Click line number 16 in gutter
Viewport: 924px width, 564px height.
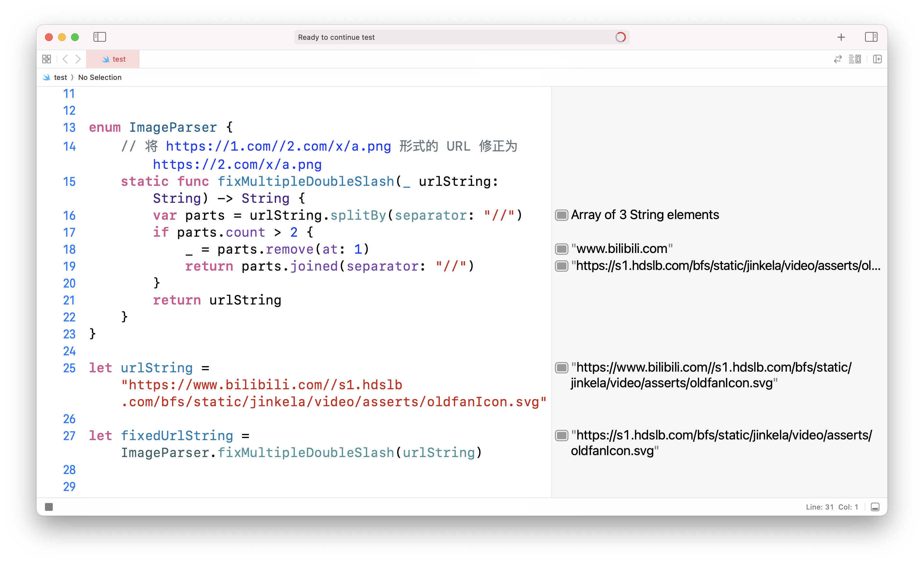(x=69, y=215)
